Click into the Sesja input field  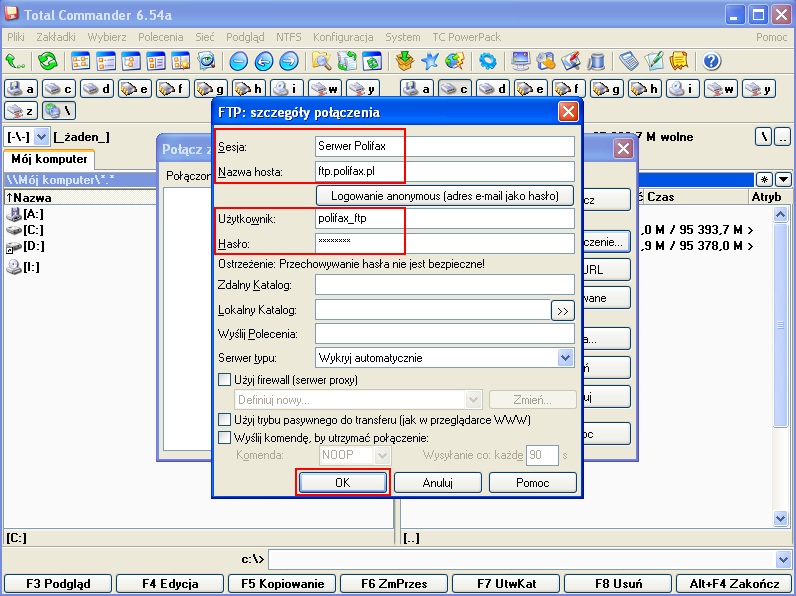[x=445, y=146]
